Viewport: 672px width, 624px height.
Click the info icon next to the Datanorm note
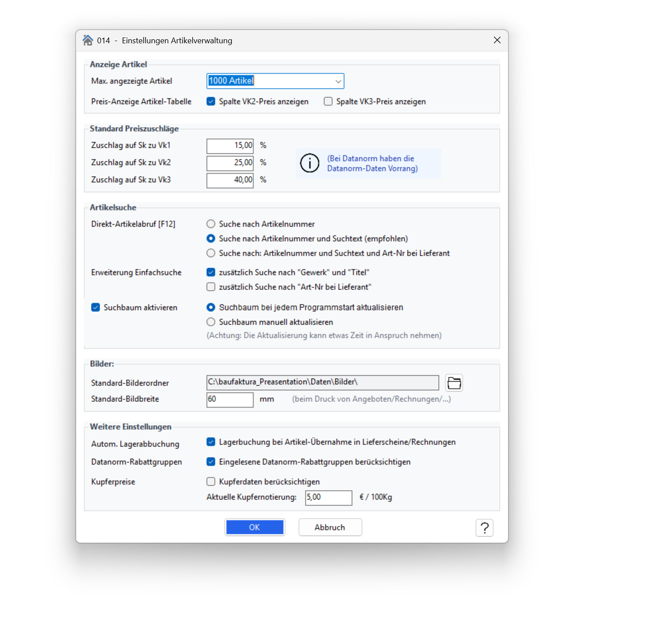pyautogui.click(x=310, y=163)
